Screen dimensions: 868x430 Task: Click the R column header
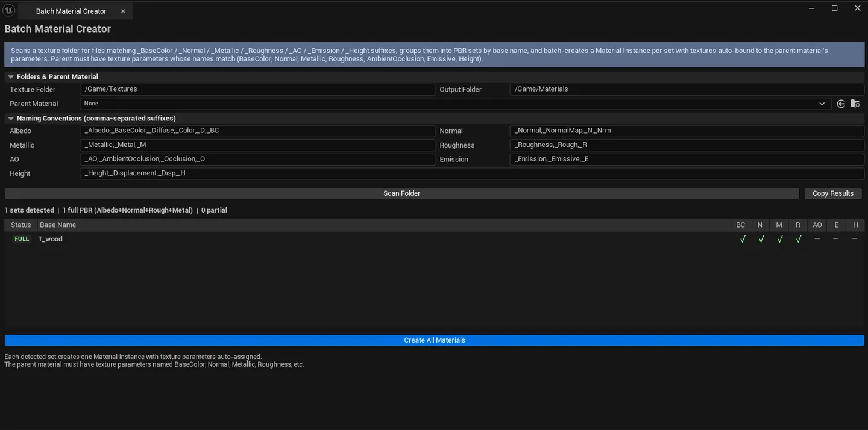pyautogui.click(x=798, y=225)
